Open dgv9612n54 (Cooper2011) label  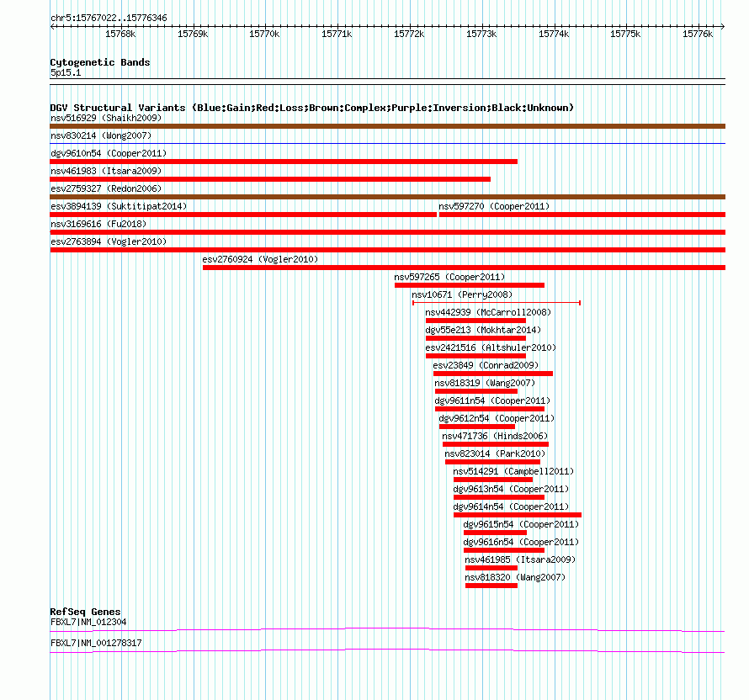(497, 418)
